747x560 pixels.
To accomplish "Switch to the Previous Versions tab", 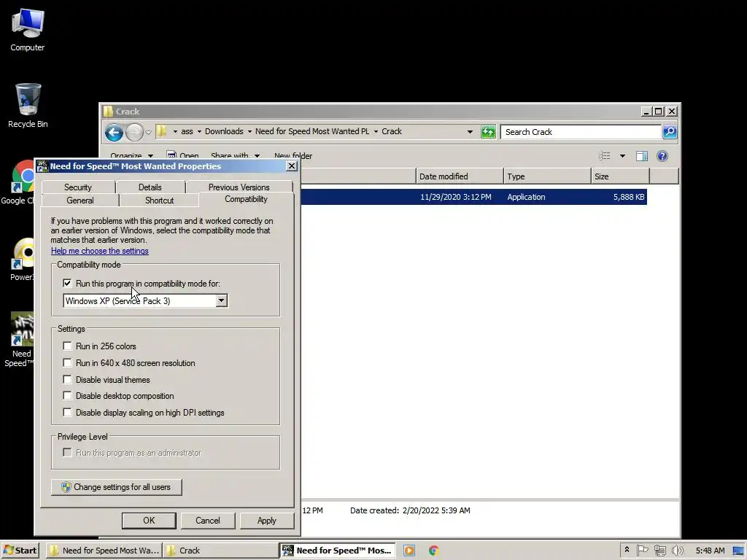I will pyautogui.click(x=239, y=187).
